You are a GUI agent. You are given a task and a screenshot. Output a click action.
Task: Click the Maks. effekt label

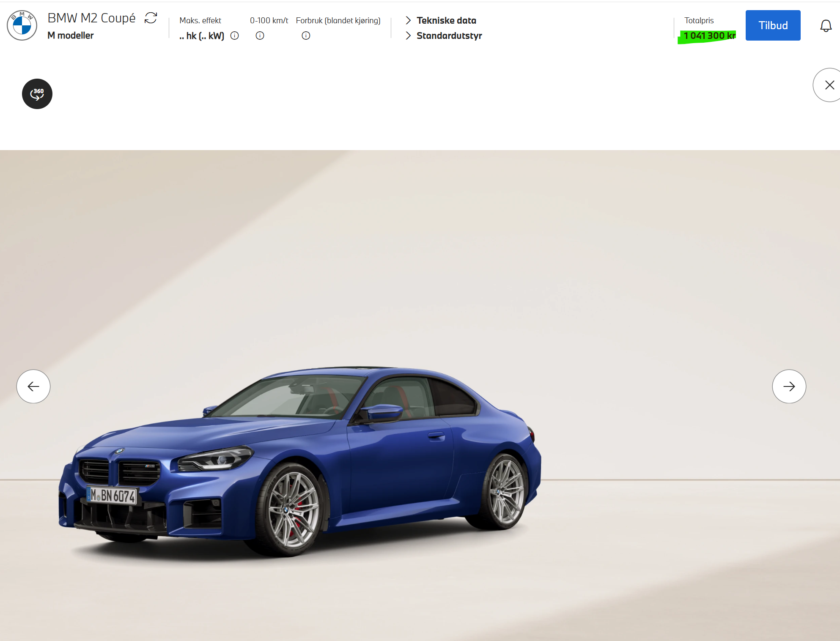pos(200,20)
